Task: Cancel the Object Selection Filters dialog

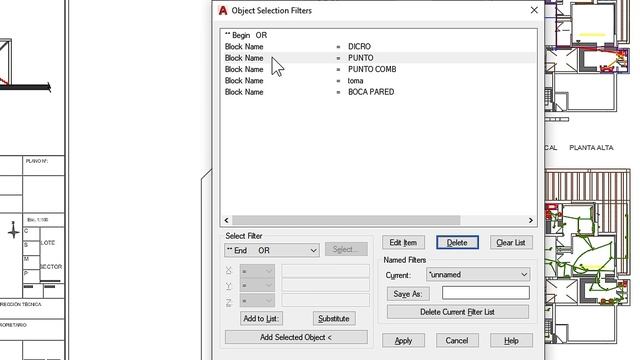Action: coord(457,340)
